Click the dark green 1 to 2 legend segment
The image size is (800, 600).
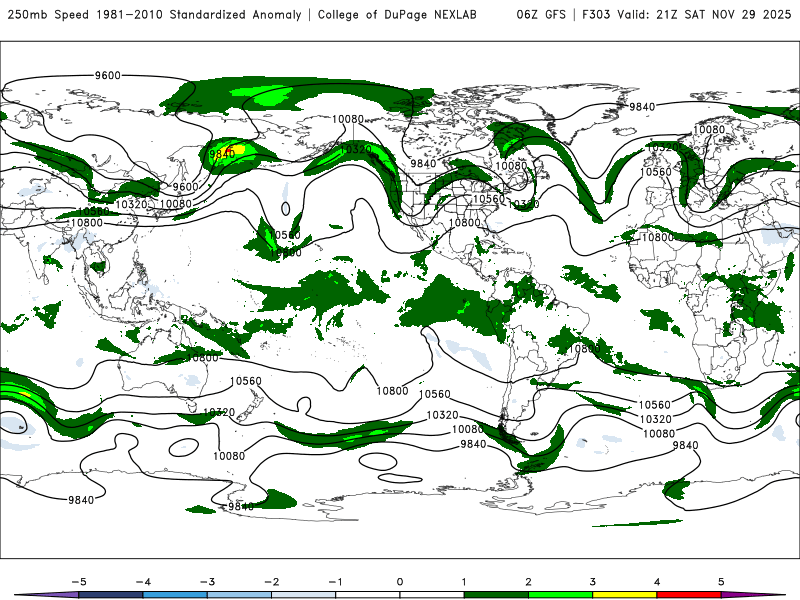point(496,595)
